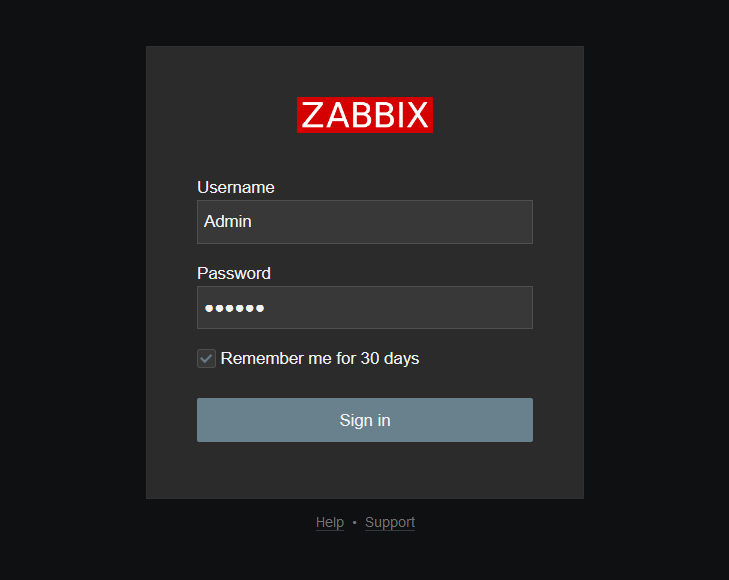The height and width of the screenshot is (580, 729).
Task: Focus the Password input field
Action: (364, 308)
